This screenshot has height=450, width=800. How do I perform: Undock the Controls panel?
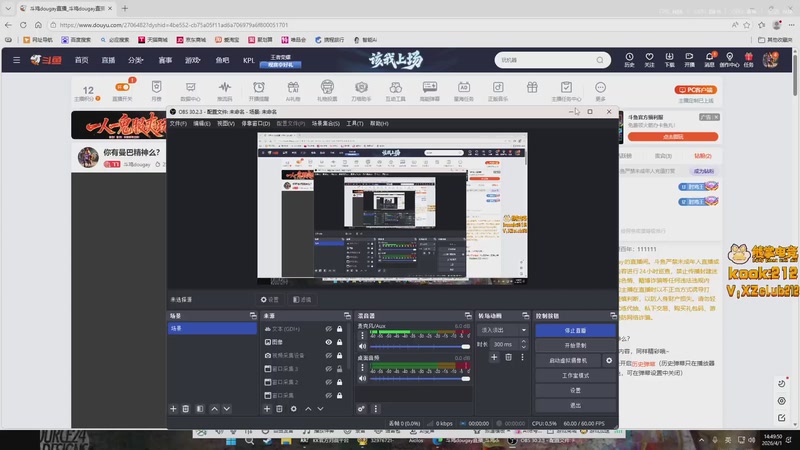point(613,316)
